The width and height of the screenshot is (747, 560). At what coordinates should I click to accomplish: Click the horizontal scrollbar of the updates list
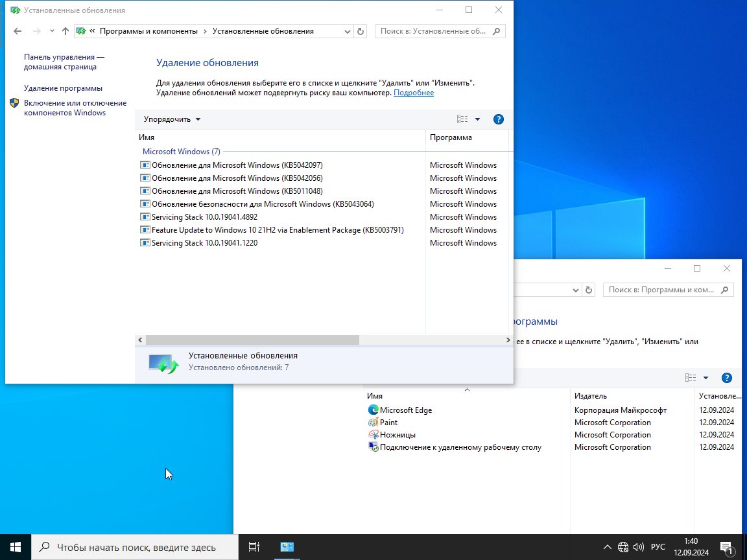point(252,340)
